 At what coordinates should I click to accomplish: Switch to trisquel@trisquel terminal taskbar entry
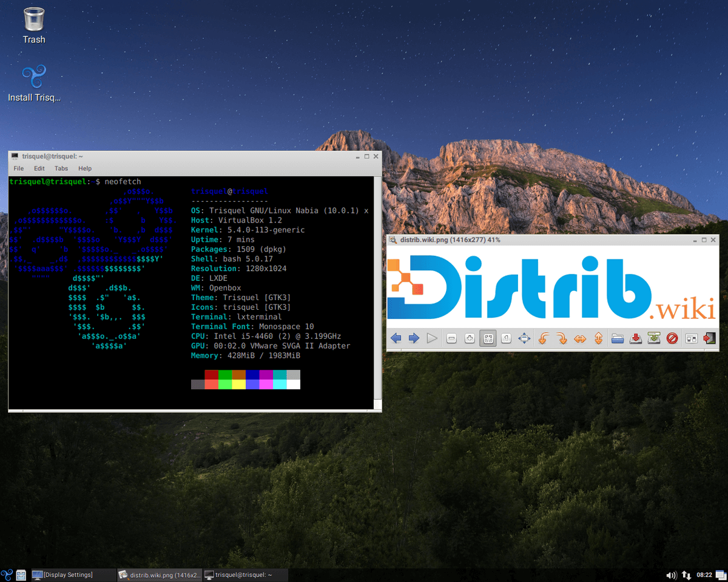[245, 575]
